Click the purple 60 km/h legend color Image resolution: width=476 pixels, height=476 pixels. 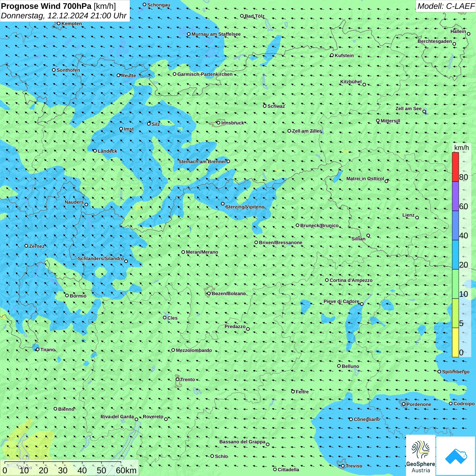(x=455, y=197)
